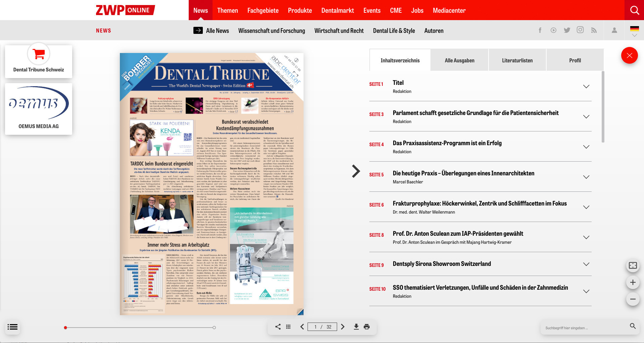Open the CME menu
This screenshot has width=644, height=343.
(x=396, y=10)
